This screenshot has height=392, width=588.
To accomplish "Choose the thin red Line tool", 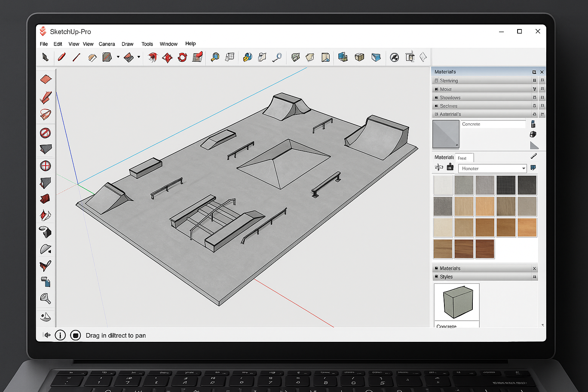I will point(76,57).
